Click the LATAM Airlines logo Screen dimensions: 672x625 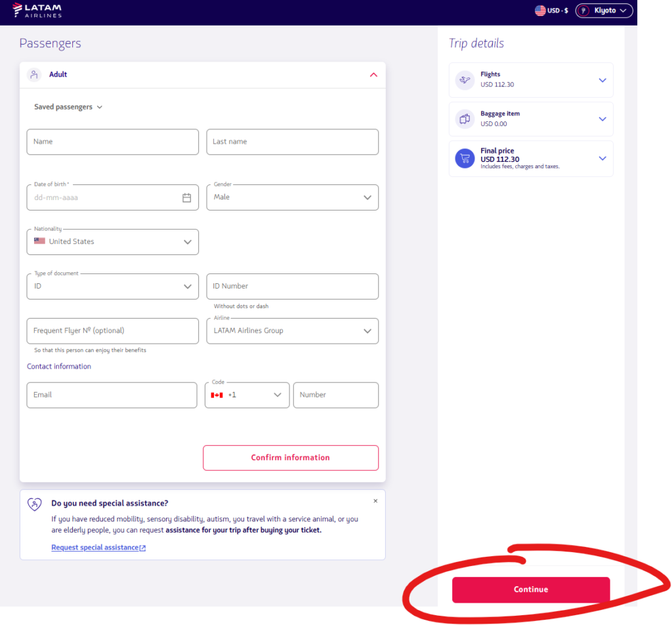[x=37, y=10]
